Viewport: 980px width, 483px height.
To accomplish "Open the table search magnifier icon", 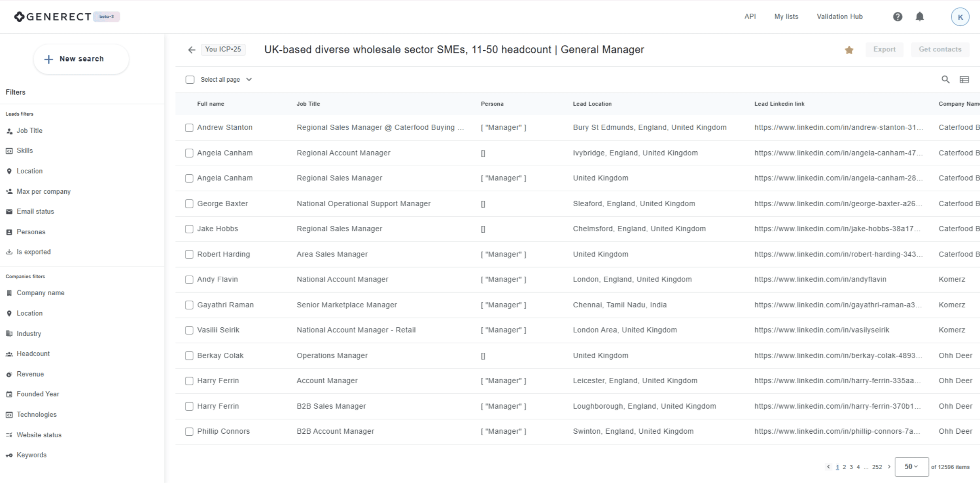I will (x=945, y=79).
